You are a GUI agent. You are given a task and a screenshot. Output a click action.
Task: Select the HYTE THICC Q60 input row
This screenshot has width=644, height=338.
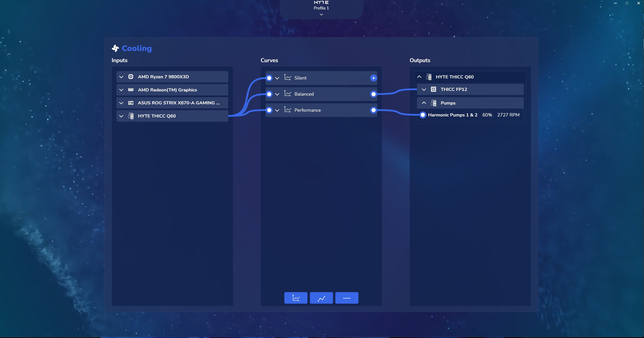tap(175, 116)
